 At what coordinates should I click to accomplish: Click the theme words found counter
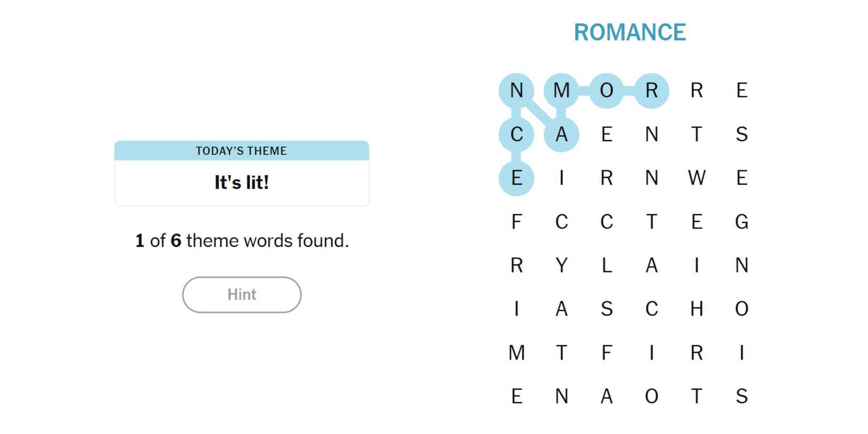click(x=241, y=240)
